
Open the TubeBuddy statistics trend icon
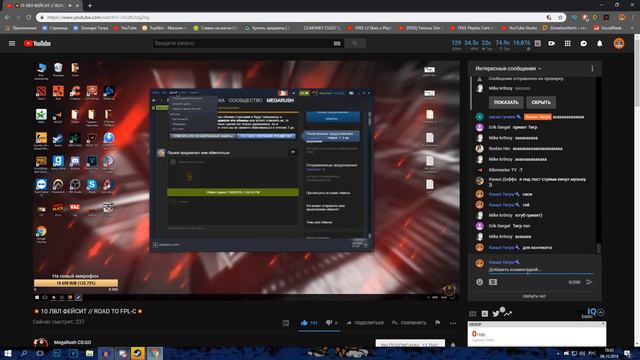click(x=507, y=313)
